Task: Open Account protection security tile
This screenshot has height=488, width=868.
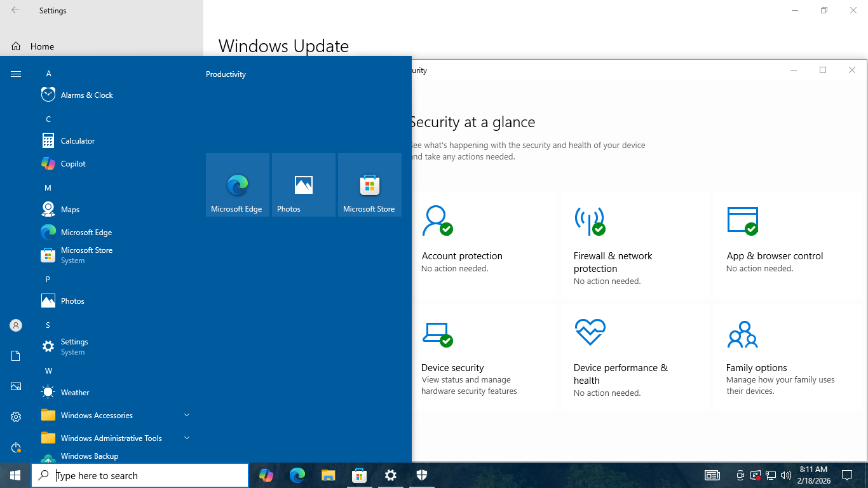Action: pyautogui.click(x=483, y=245)
